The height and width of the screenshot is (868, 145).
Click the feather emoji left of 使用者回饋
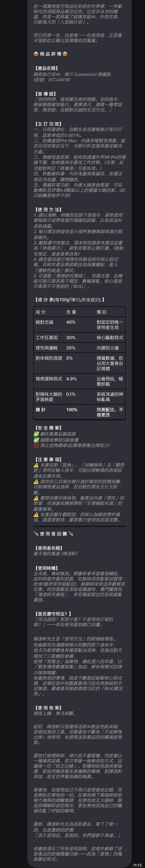click(36, 534)
